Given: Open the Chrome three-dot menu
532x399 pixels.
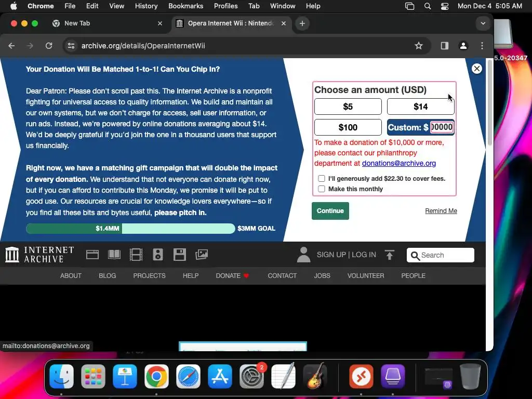Looking at the screenshot, I should point(482,46).
